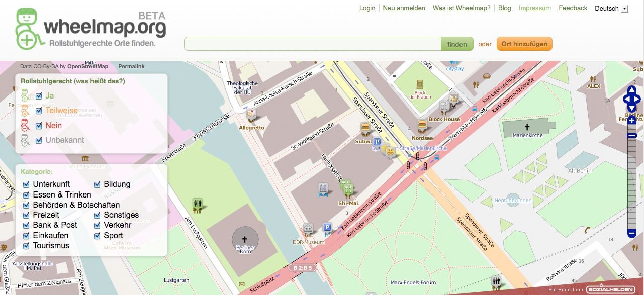
Task: Toggle the 'Unbekannt' status checkbox
Action: pos(39,140)
